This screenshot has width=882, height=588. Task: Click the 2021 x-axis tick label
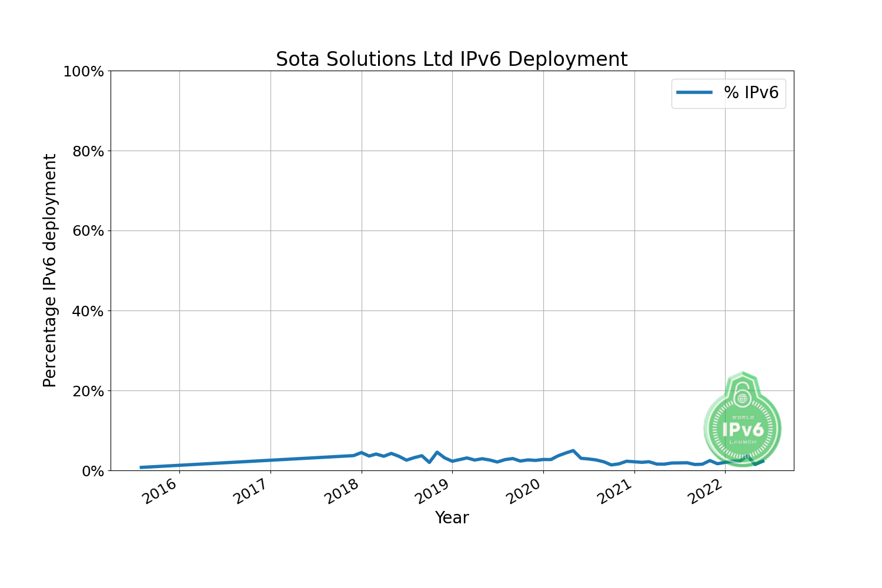[615, 491]
